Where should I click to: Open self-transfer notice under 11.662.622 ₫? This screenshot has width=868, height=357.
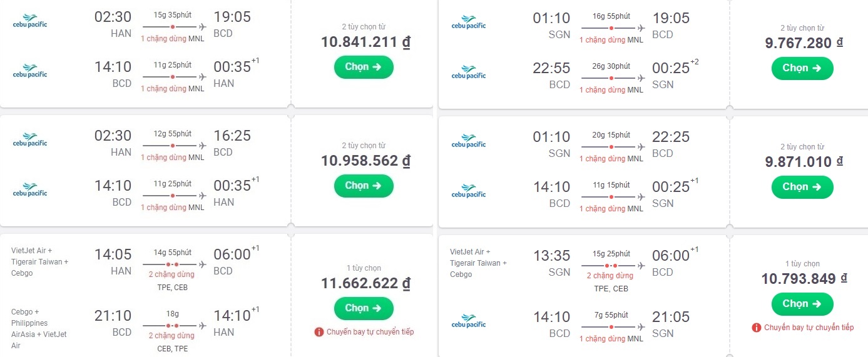[370, 332]
